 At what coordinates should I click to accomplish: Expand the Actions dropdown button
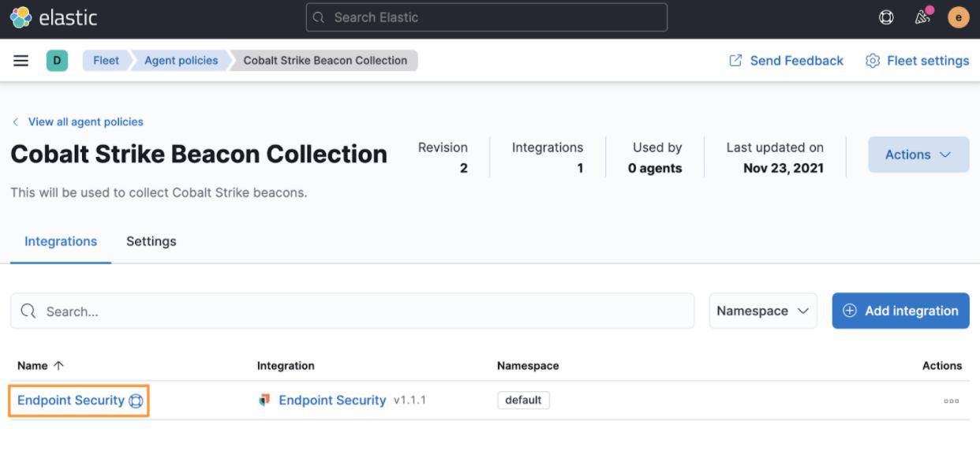918,155
